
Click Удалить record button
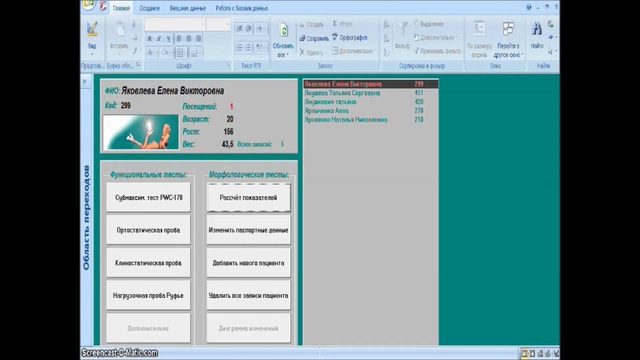tap(313, 52)
